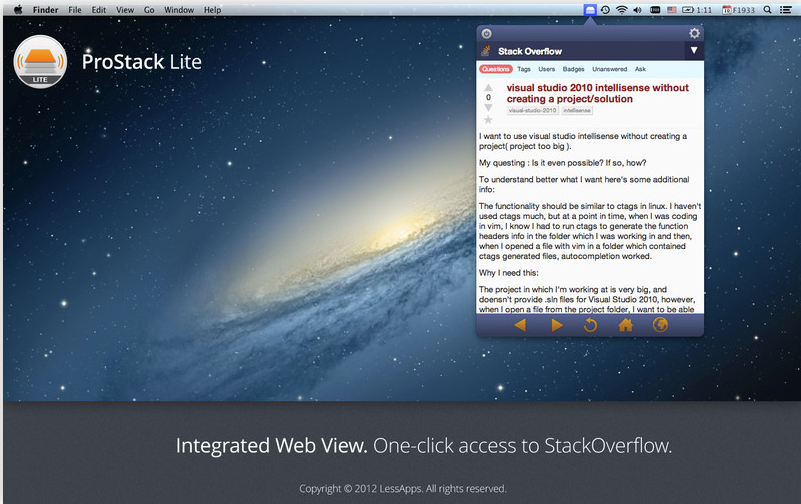Open the Window menu
Viewport: 801px width, 504px height.
[x=179, y=10]
